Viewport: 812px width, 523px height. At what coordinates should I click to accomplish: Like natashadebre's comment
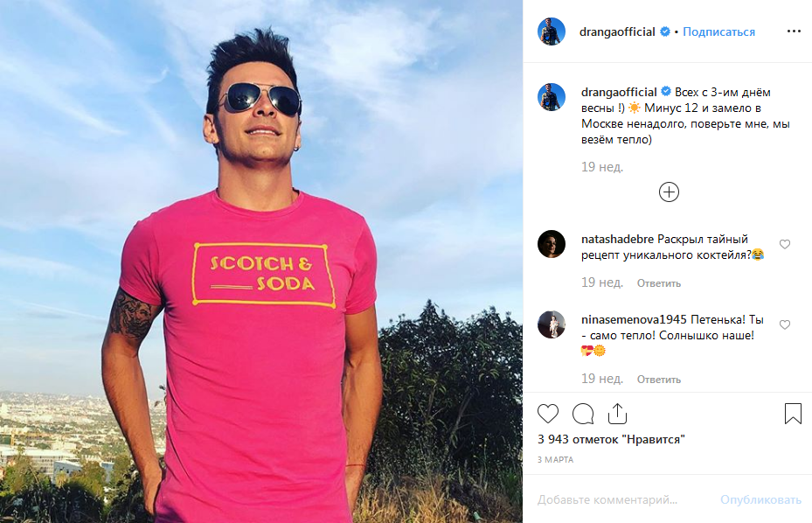(x=785, y=245)
